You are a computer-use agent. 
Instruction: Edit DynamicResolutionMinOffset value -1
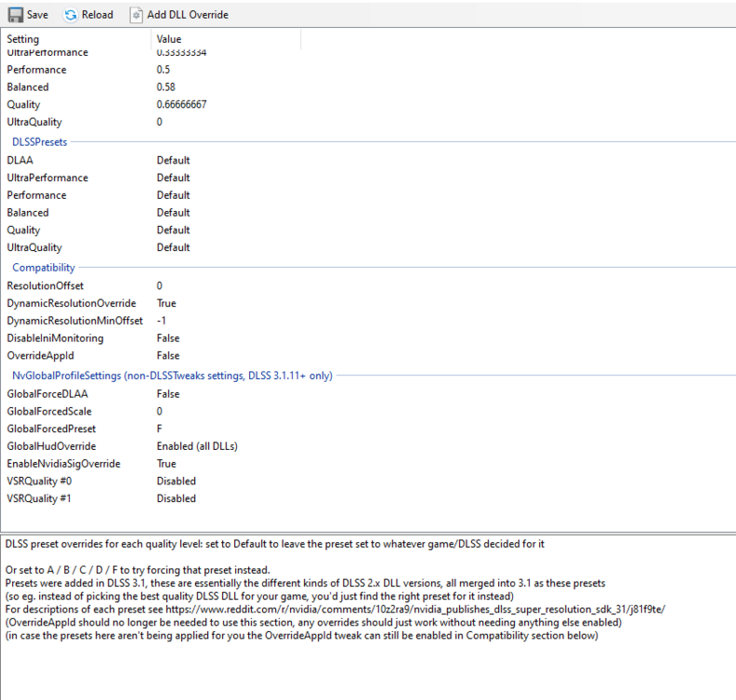161,320
